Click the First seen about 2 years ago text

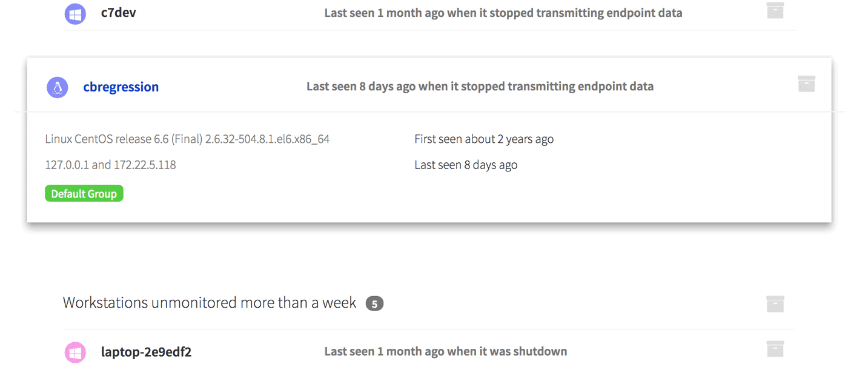pos(484,139)
